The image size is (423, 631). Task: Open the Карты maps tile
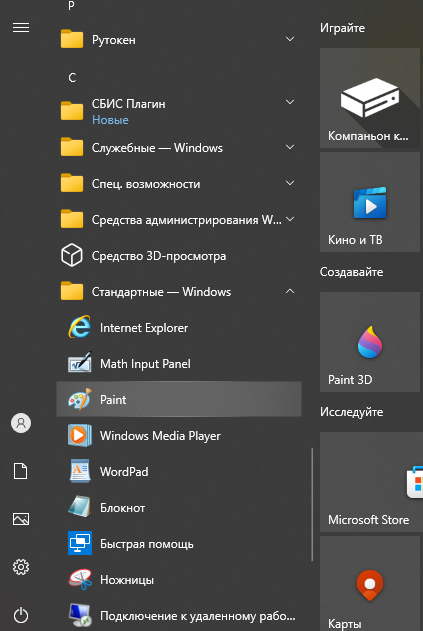point(371,584)
